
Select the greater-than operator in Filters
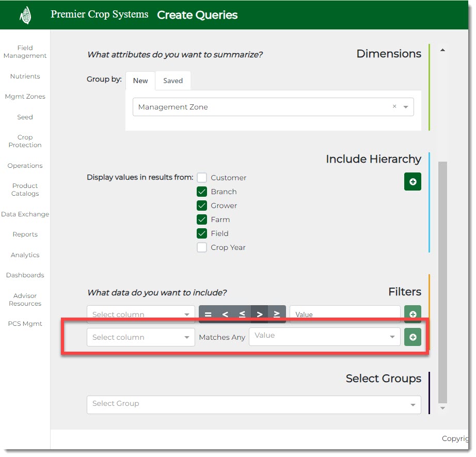coord(260,314)
